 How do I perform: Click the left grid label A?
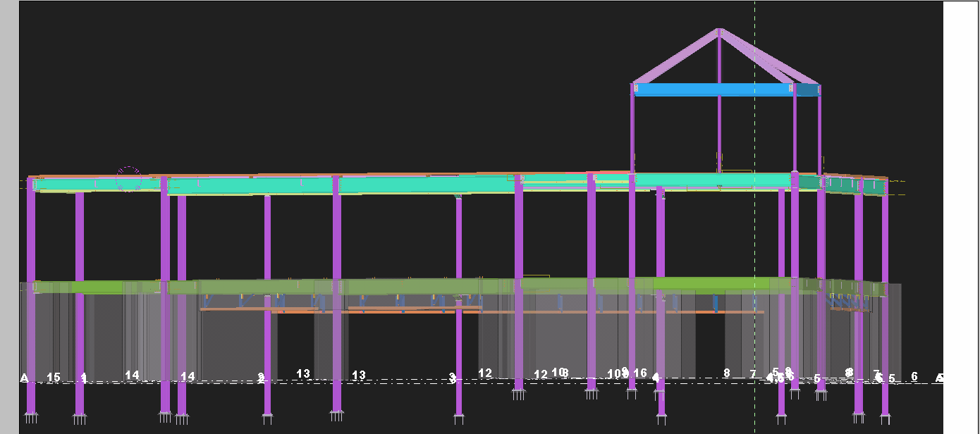24,378
